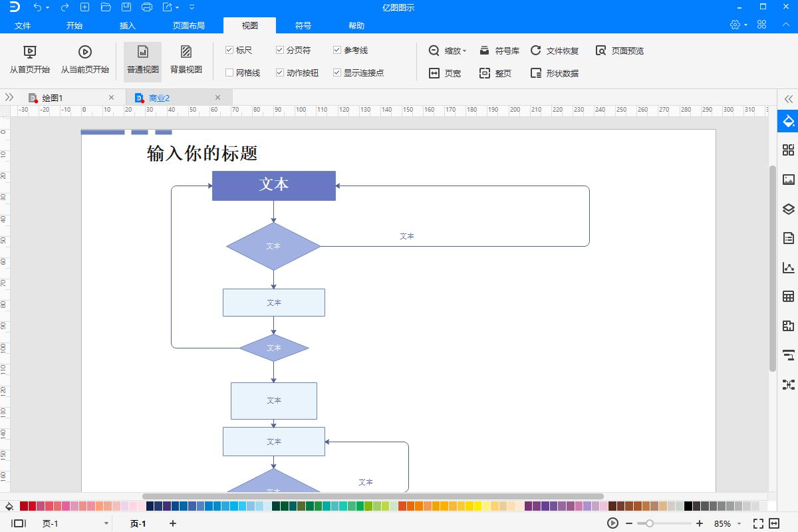
Task: Enable the 网格线 (gridlines) checkbox
Action: tap(228, 72)
